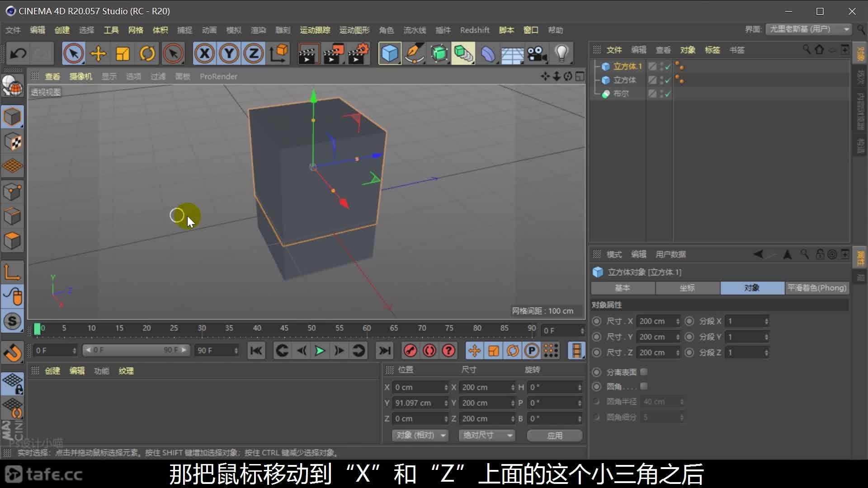Open the deformer objects icon
868x488 pixels.
[488, 54]
